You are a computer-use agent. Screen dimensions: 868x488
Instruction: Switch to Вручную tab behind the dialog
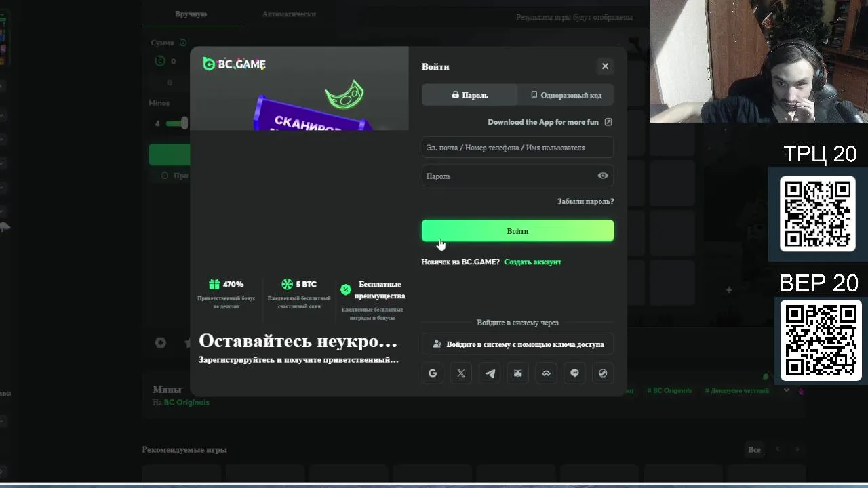click(191, 14)
